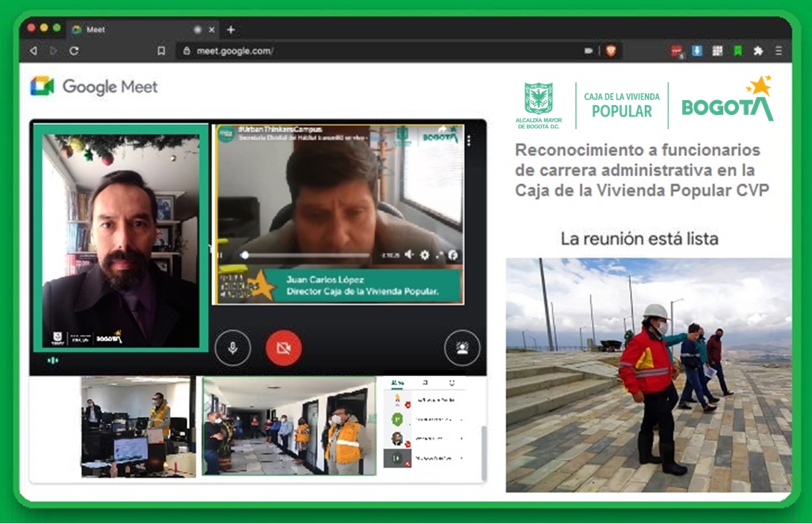Open a new browser tab
The image size is (812, 524).
231,30
